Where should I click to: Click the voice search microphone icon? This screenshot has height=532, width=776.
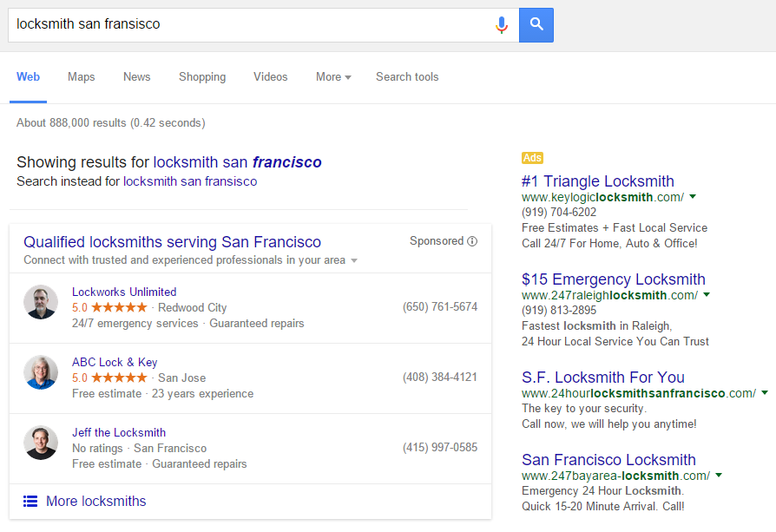(502, 25)
